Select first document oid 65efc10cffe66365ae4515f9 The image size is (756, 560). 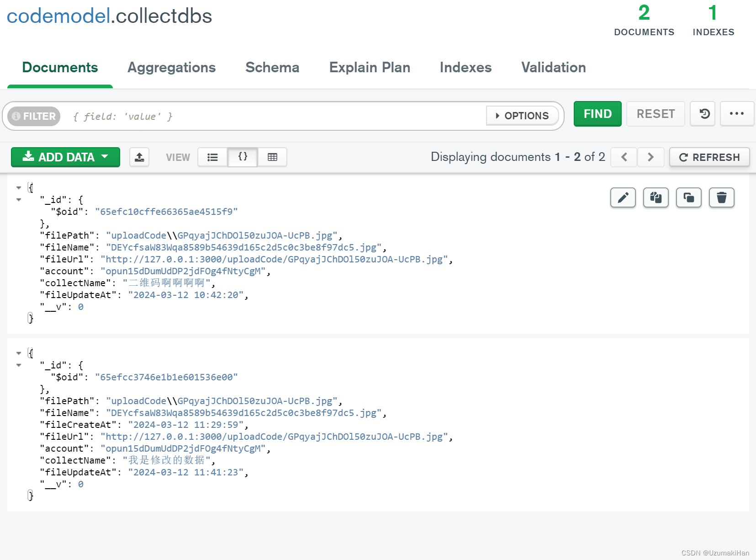pos(166,212)
